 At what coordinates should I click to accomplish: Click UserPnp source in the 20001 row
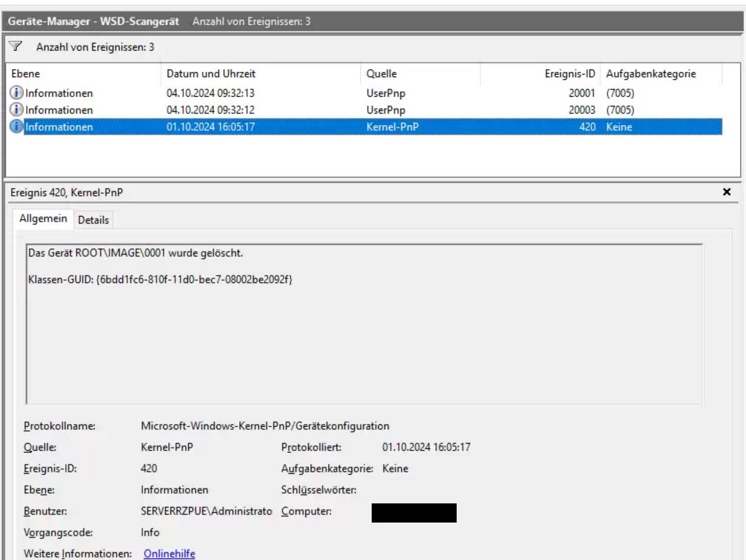pyautogui.click(x=386, y=93)
